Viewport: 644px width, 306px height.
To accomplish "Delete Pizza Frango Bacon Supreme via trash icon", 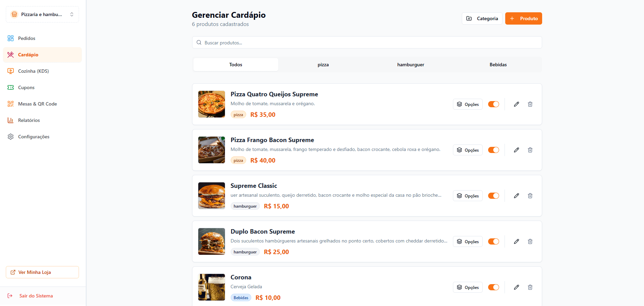I will click(x=530, y=150).
